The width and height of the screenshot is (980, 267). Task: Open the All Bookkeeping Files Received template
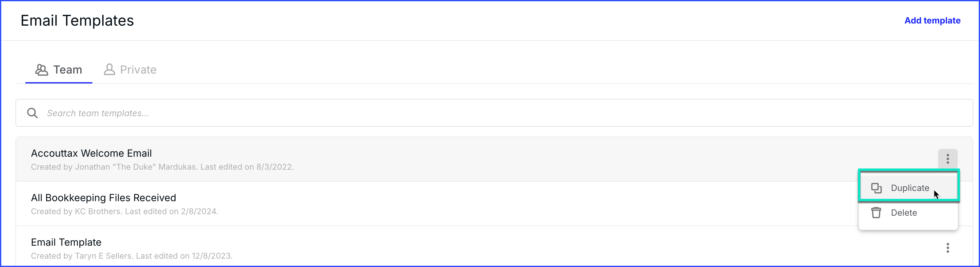click(x=103, y=198)
